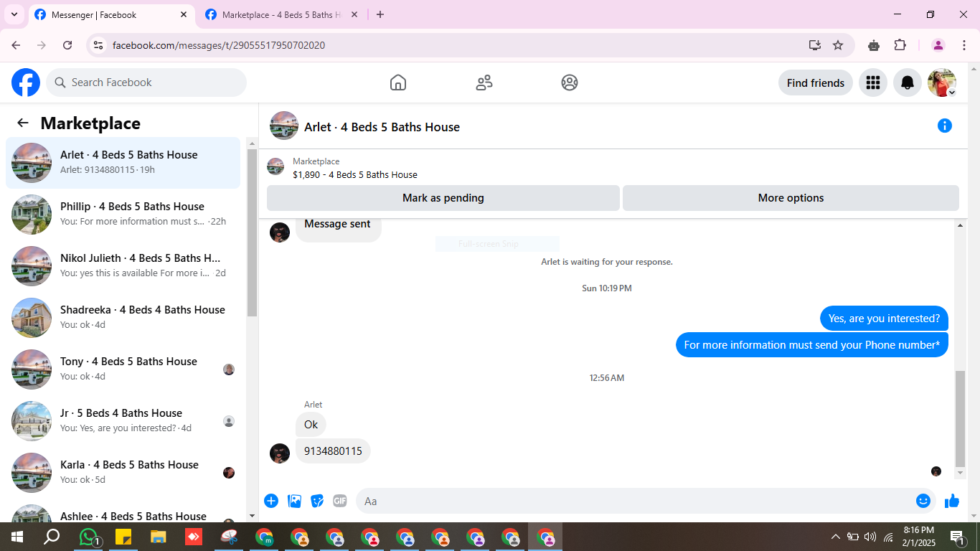Open more actions plus icon in composer
This screenshot has width=980, height=551.
[271, 501]
